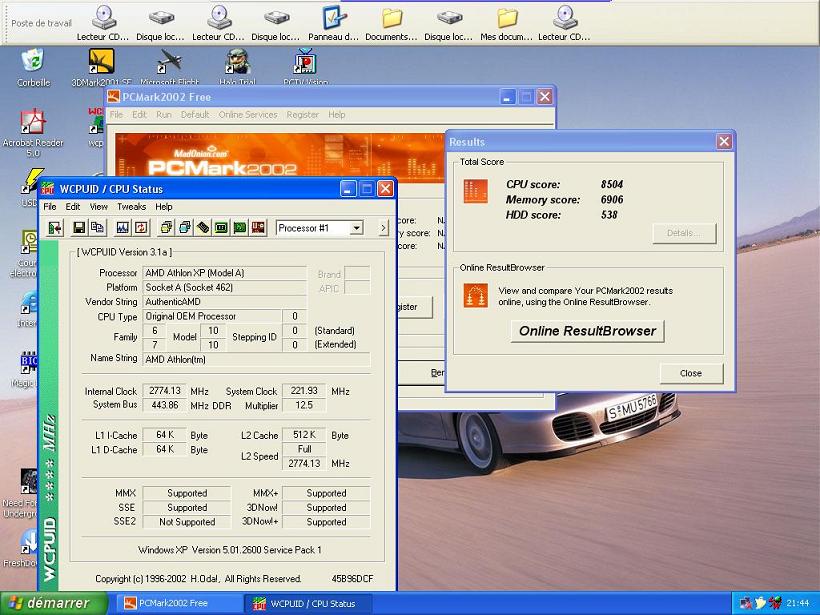The image size is (820, 615).
Task: Click the orange bar-chart Total Score icon
Action: (475, 191)
